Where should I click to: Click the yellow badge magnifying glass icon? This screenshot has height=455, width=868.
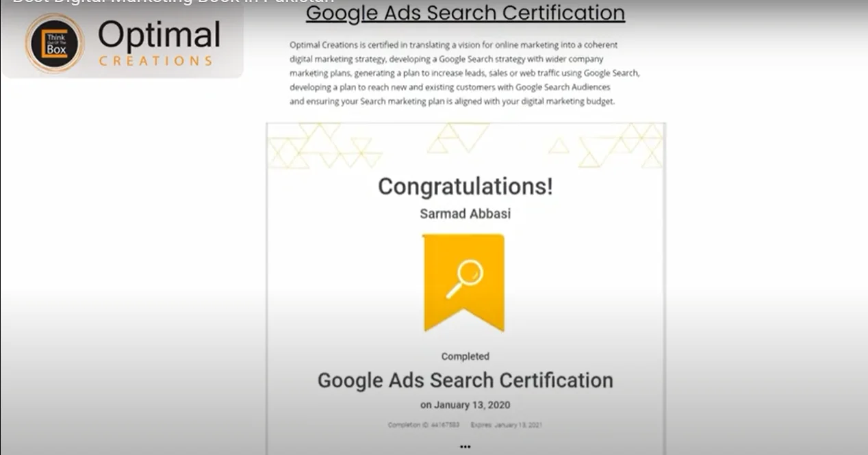(465, 279)
